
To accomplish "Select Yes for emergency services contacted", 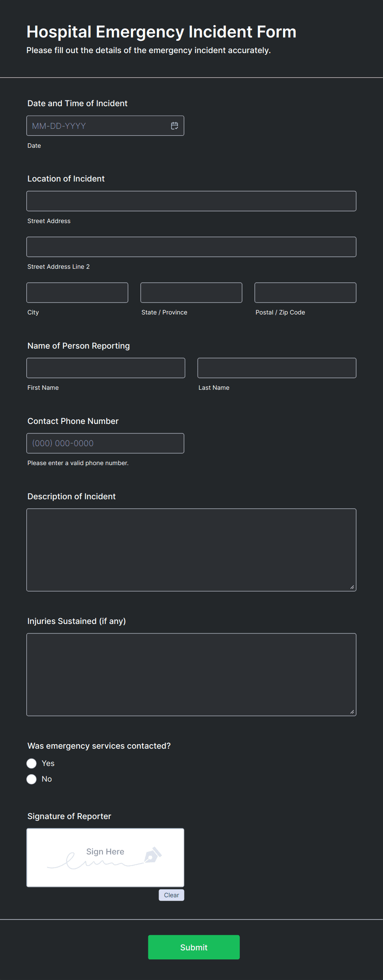I will point(31,764).
